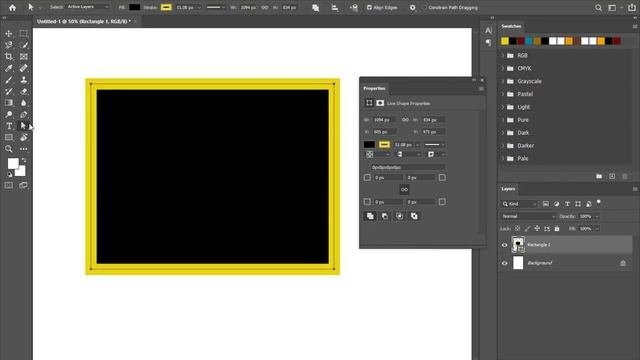The width and height of the screenshot is (640, 360).
Task: Toggle lock all in Layers panel
Action: [x=557, y=229]
